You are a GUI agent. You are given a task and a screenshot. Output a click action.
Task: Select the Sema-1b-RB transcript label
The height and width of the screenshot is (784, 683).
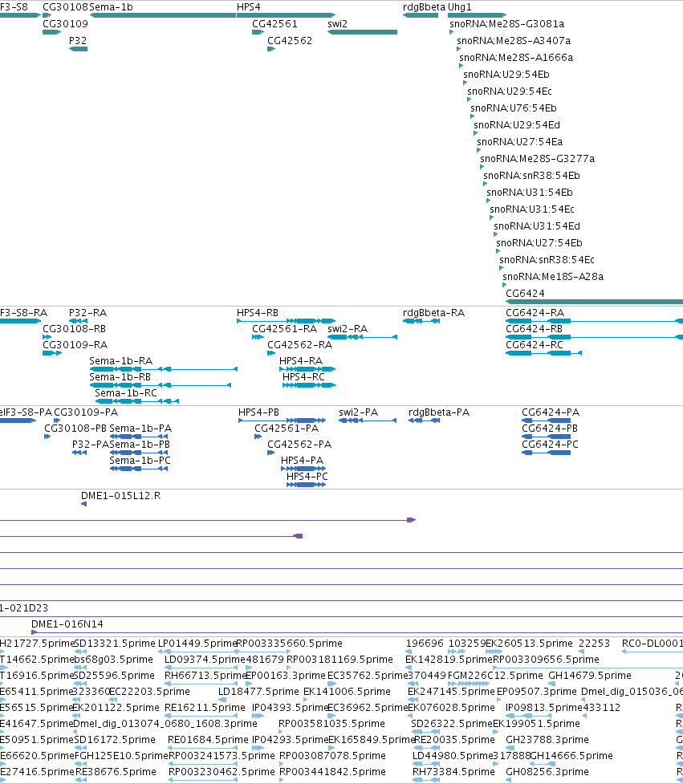(120, 377)
